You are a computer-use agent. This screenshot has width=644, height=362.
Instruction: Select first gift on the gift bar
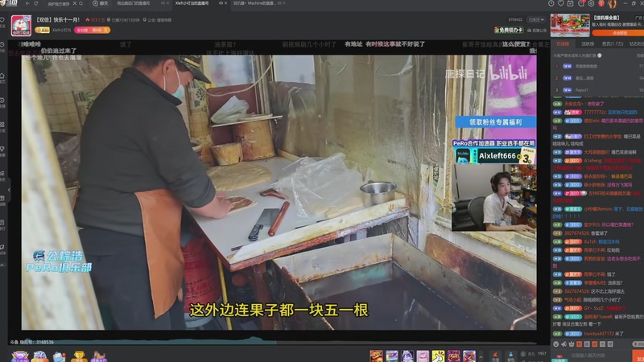point(376,356)
